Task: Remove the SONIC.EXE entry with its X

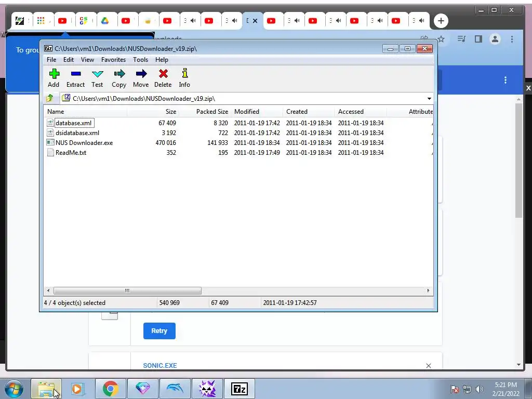Action: point(429,365)
